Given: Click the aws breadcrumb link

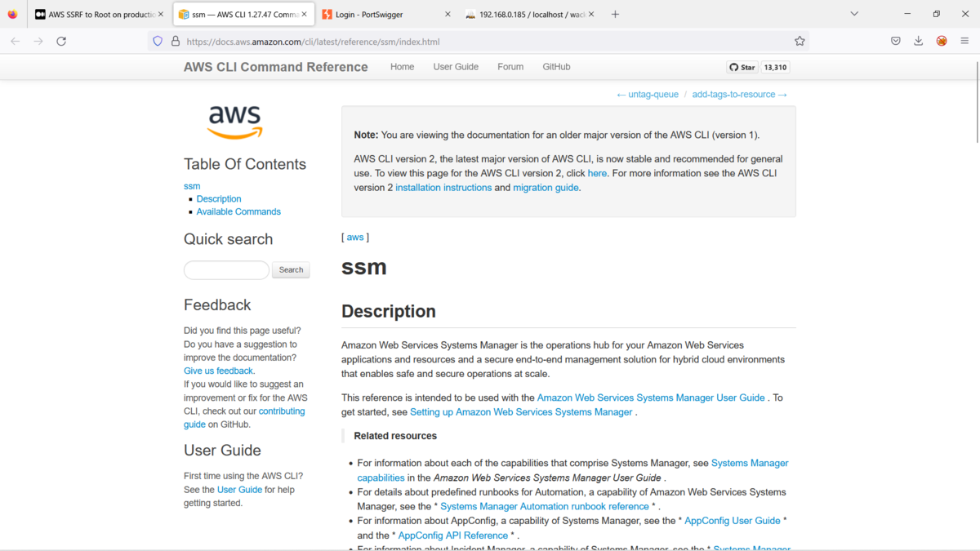Looking at the screenshot, I should coord(355,238).
